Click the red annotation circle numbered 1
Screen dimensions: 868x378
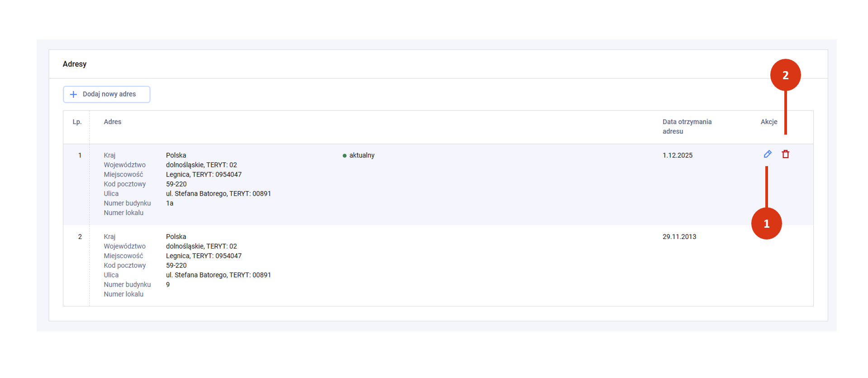(x=766, y=224)
